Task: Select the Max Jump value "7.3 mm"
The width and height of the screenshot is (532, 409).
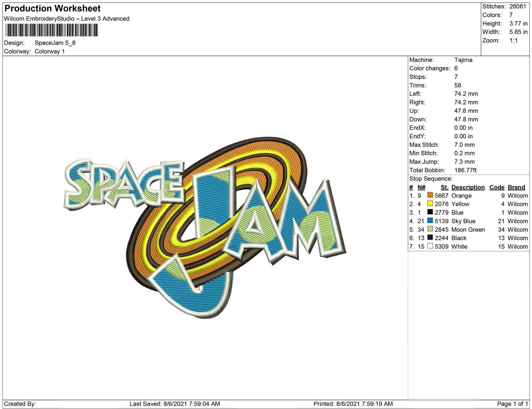Action: [x=465, y=162]
